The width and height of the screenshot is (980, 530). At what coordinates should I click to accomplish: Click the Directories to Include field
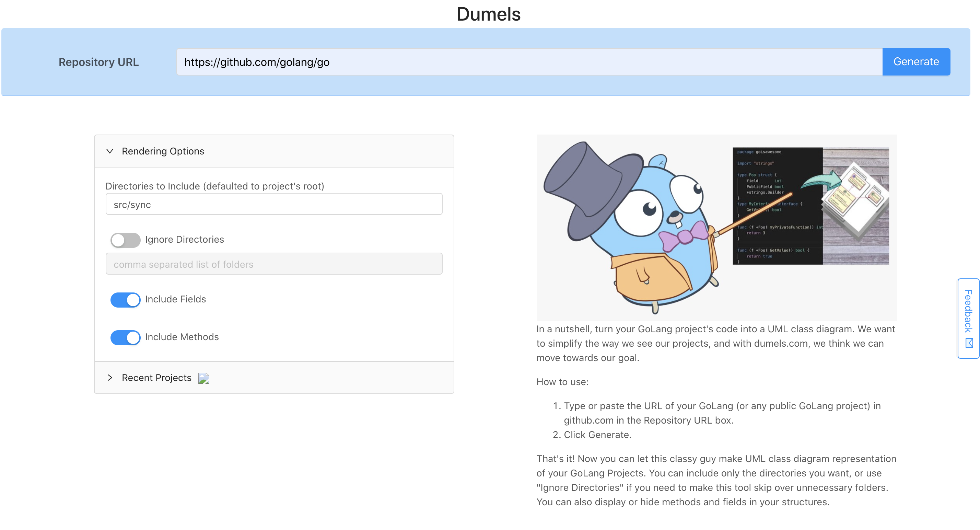pyautogui.click(x=274, y=204)
